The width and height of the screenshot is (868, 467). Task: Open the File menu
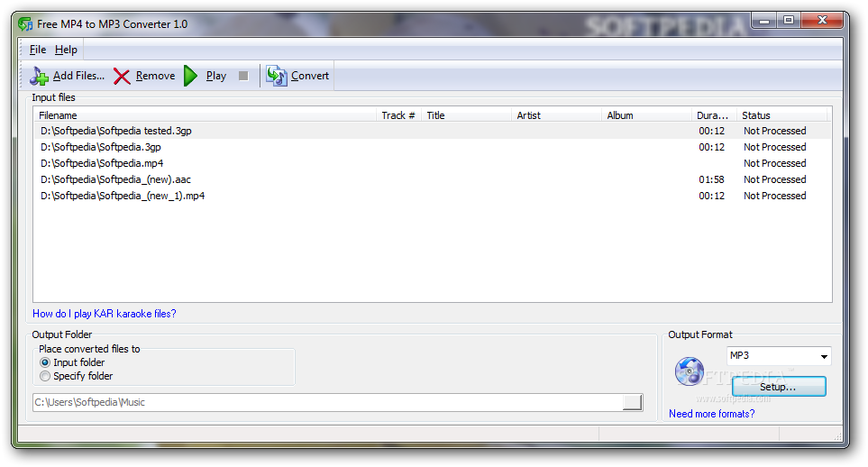pos(38,50)
